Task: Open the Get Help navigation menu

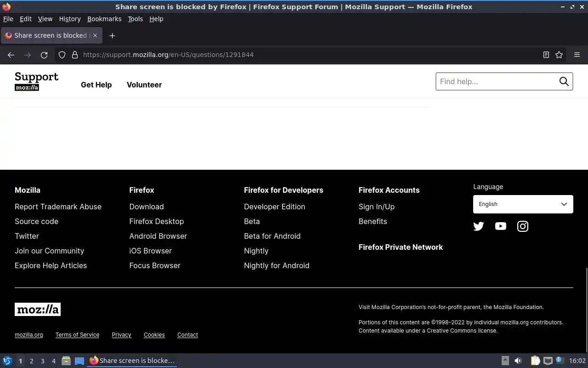Action: 96,85
